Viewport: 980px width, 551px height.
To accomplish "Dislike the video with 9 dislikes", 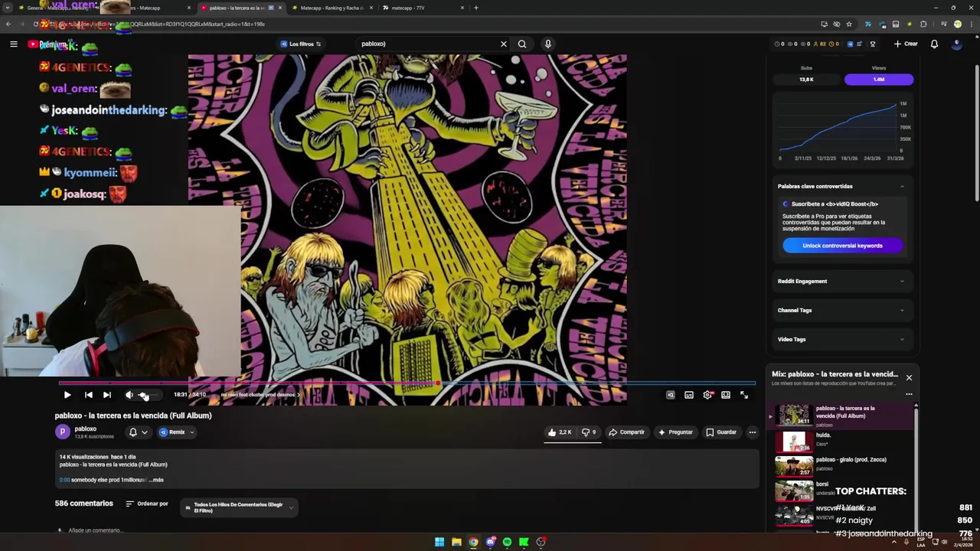I will point(589,432).
